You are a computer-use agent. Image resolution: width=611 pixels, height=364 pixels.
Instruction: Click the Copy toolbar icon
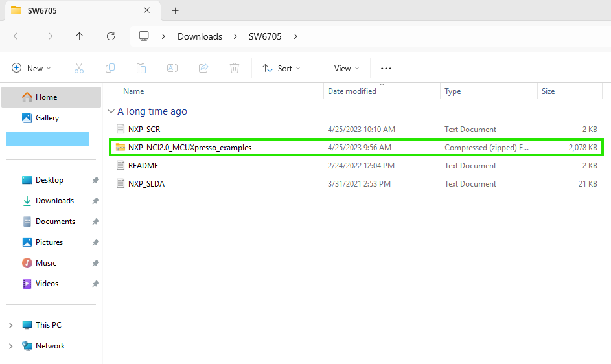[110, 68]
